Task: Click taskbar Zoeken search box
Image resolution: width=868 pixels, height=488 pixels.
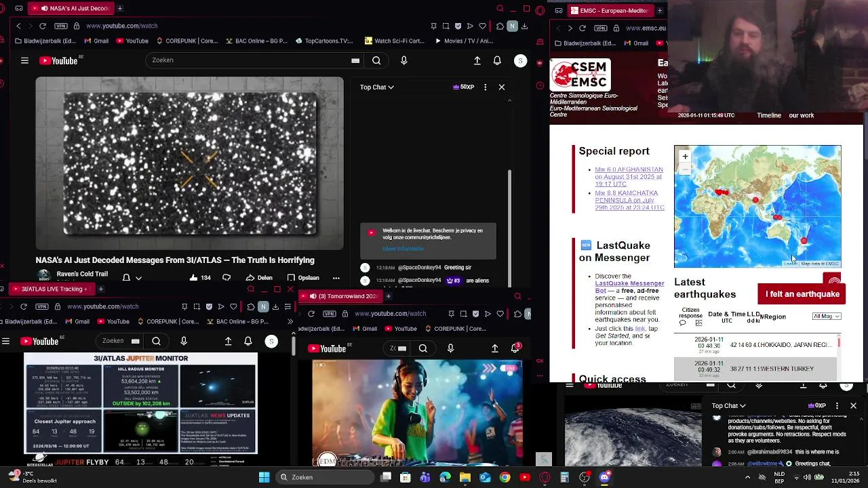Action: pyautogui.click(x=324, y=477)
